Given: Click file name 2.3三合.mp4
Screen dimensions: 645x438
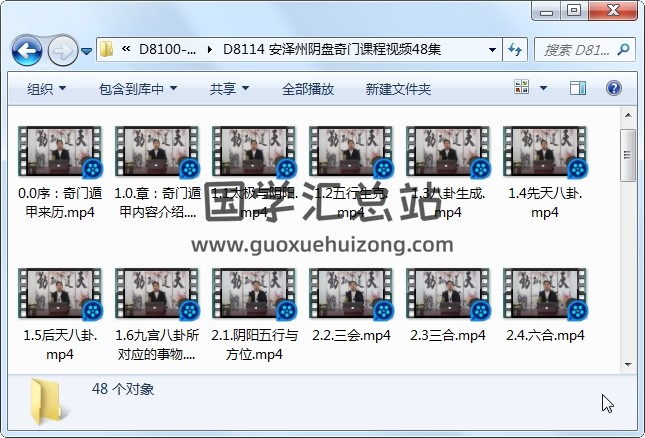Looking at the screenshot, I should tap(448, 336).
